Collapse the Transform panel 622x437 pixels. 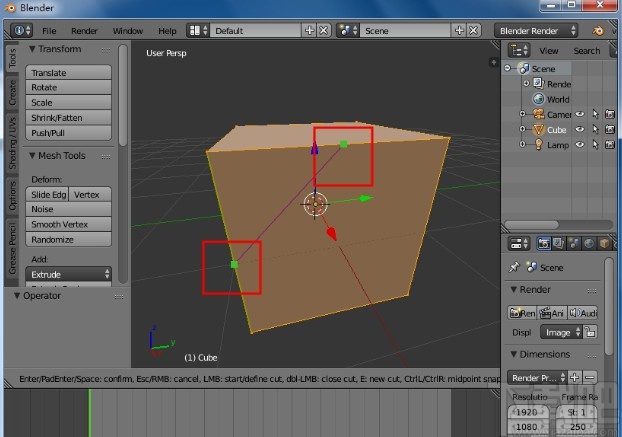[x=32, y=49]
